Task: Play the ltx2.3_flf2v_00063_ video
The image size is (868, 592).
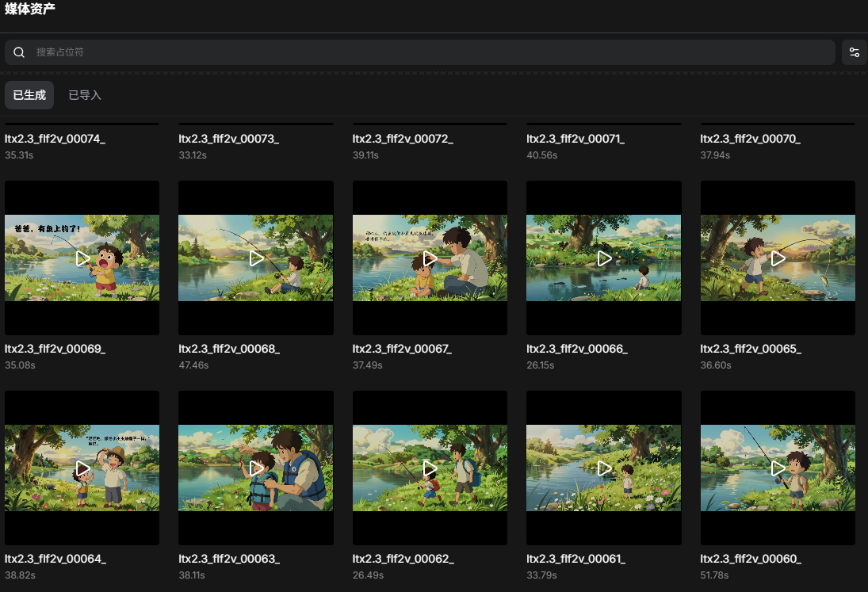Action: 256,468
